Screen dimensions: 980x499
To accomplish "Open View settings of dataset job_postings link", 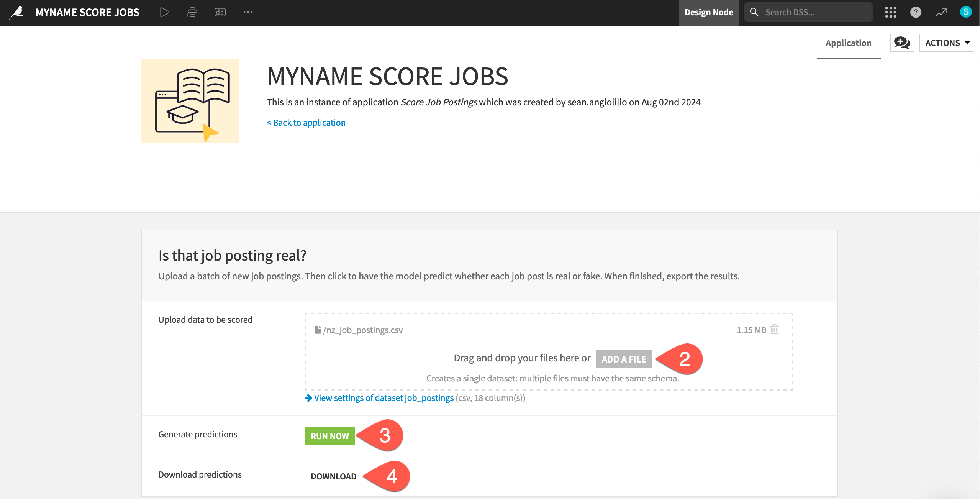I will point(383,398).
